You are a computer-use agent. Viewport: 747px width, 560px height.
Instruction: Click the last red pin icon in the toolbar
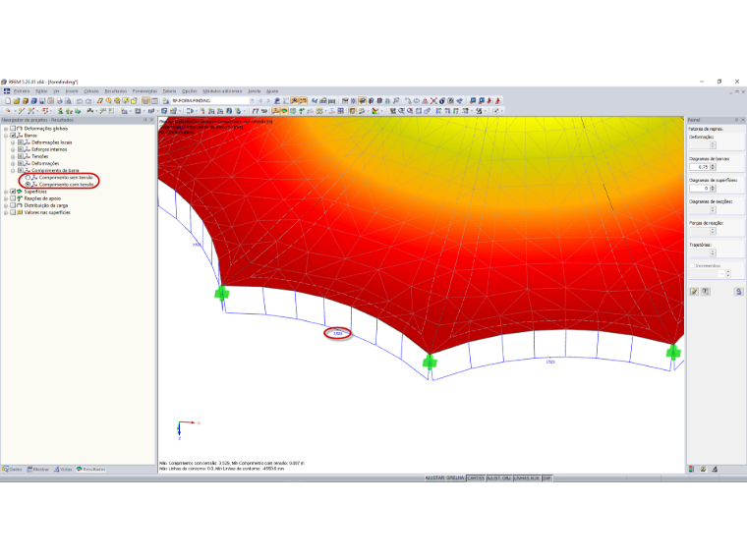click(x=498, y=101)
